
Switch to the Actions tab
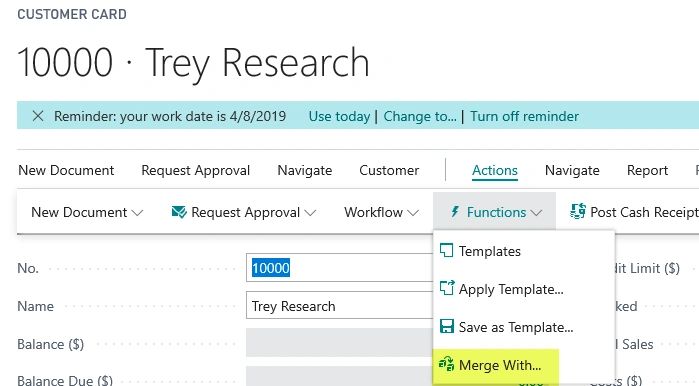pyautogui.click(x=495, y=170)
